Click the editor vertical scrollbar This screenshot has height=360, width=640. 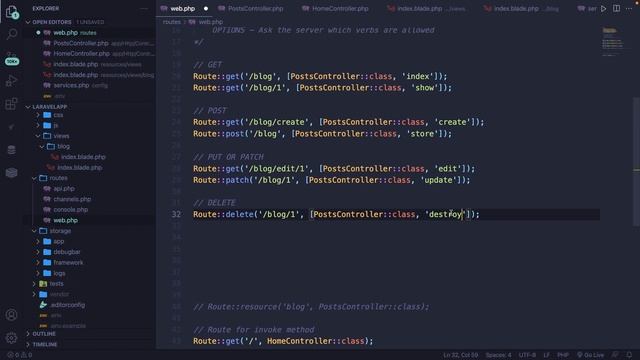636,161
